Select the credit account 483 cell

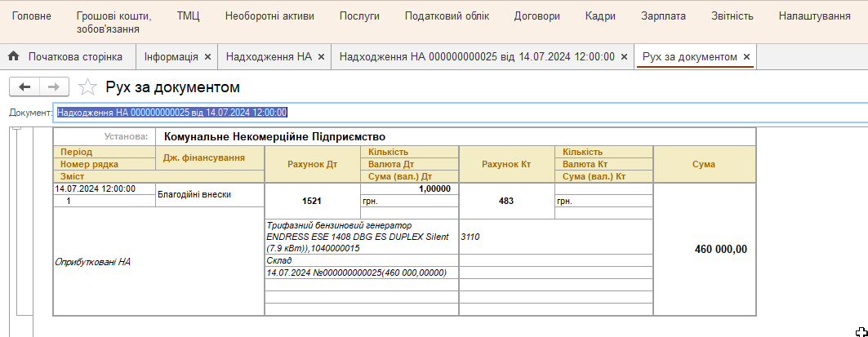[505, 201]
